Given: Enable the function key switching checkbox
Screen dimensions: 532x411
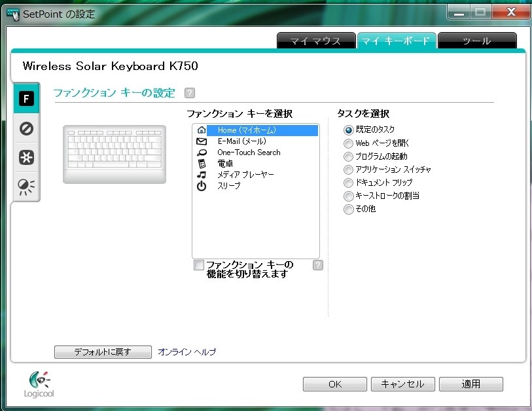Looking at the screenshot, I should (x=199, y=265).
